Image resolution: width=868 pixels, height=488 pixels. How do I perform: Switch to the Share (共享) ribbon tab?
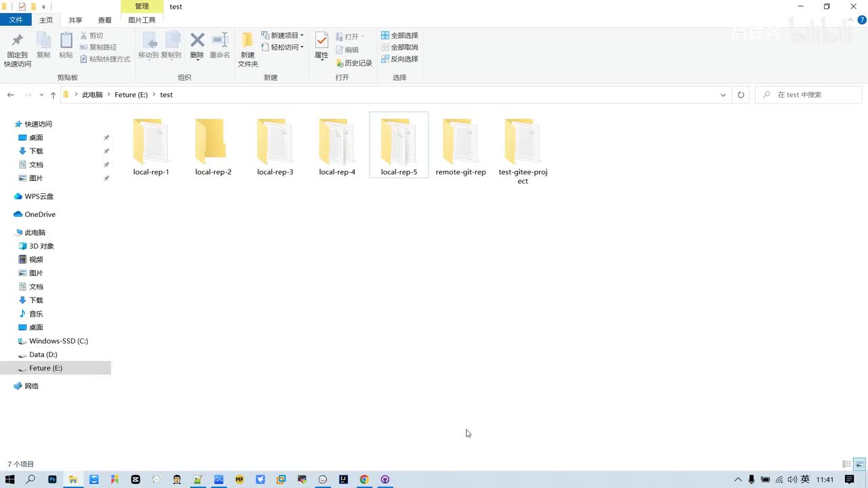(x=75, y=20)
